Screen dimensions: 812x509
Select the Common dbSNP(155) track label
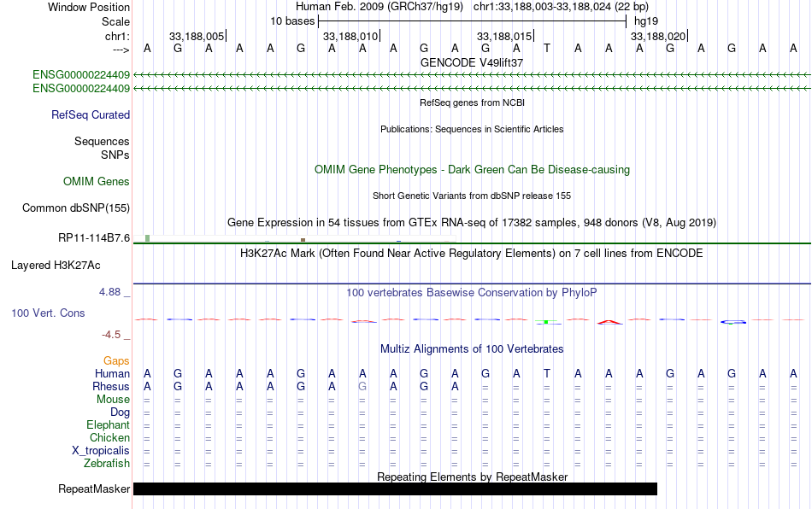(75, 208)
